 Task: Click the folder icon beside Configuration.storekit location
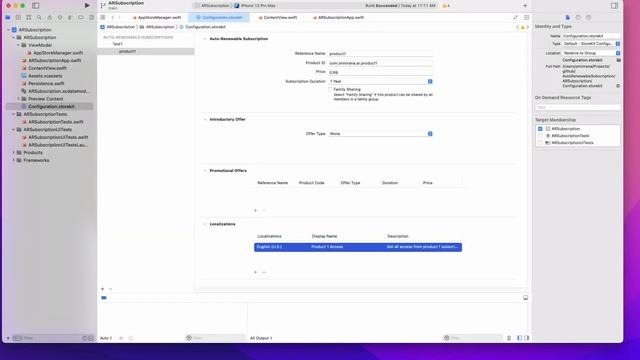point(618,60)
